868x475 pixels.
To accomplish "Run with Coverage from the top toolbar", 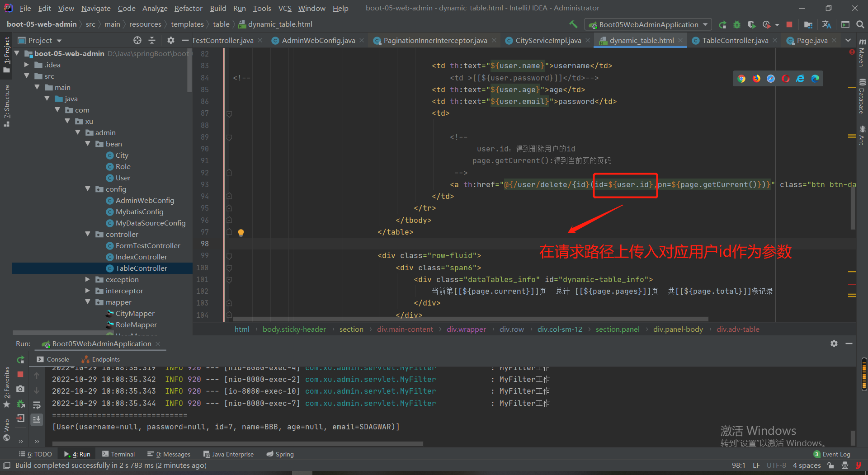I will pos(751,24).
